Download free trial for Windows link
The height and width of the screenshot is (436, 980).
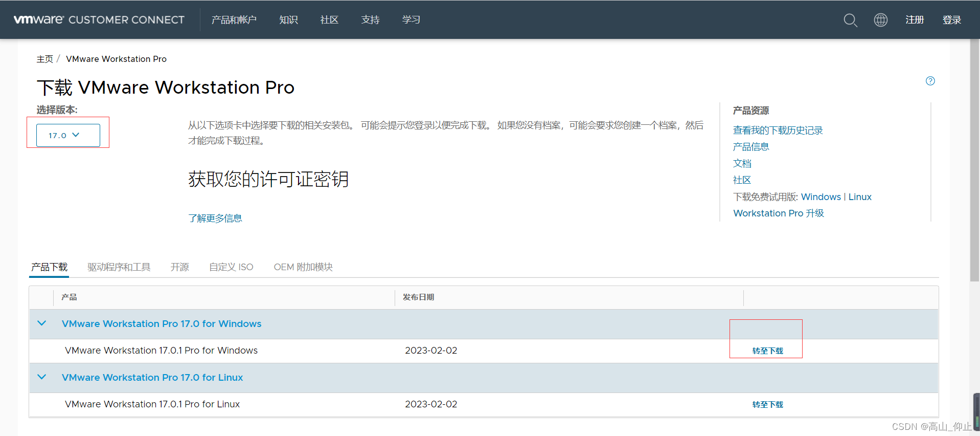(x=821, y=197)
